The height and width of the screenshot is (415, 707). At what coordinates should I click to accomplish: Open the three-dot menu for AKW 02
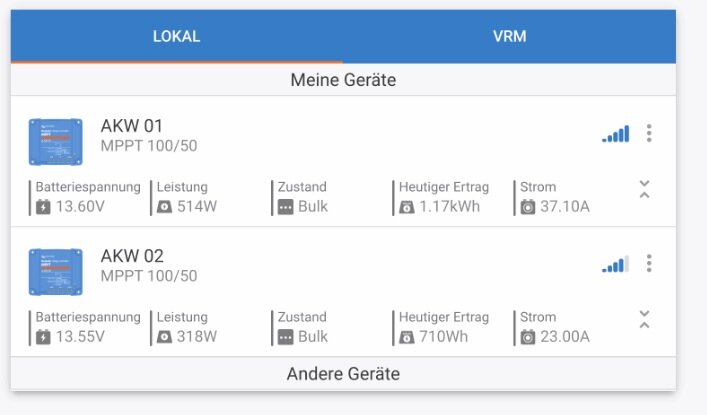click(649, 263)
